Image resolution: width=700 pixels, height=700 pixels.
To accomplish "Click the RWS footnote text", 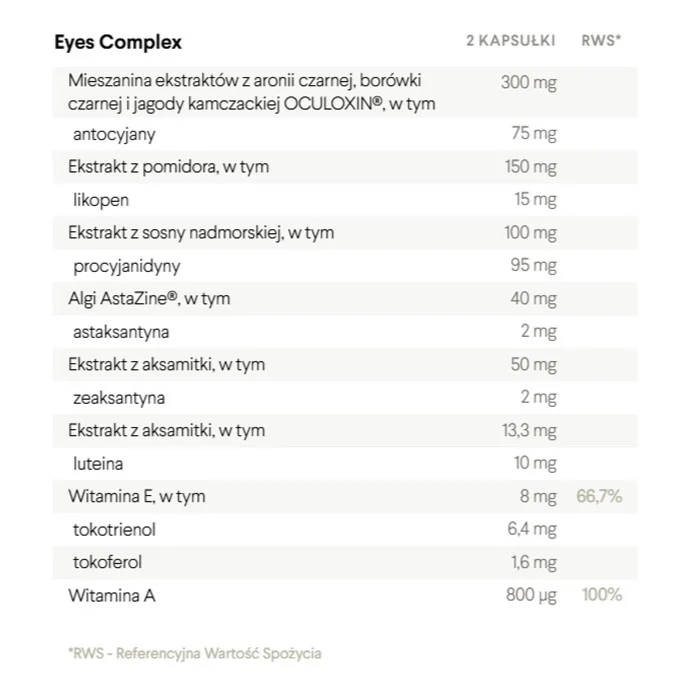I will pos(195,654).
